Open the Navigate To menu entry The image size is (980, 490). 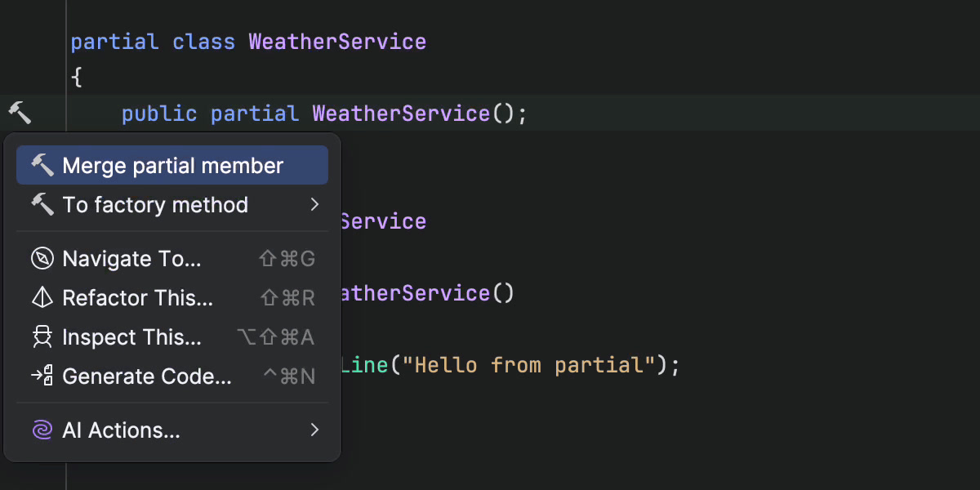[x=133, y=258]
